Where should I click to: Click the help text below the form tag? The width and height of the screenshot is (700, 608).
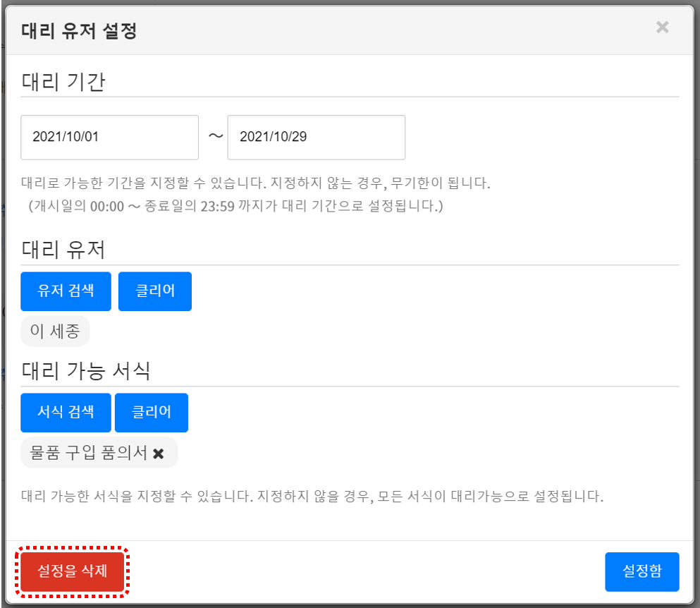pyautogui.click(x=312, y=496)
